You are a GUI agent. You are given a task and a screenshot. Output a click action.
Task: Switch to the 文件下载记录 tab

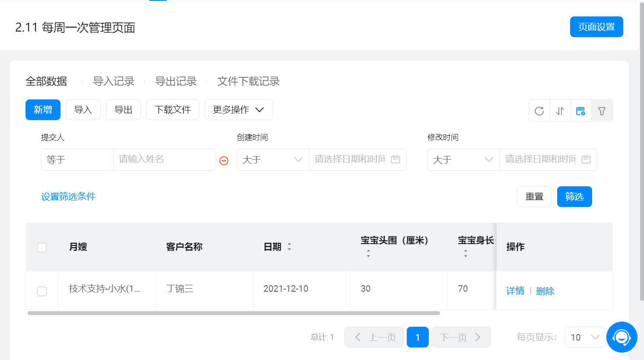pos(249,81)
